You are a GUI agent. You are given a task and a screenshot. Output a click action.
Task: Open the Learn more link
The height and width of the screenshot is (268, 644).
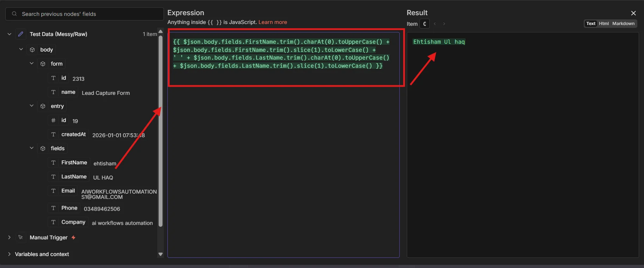coord(273,22)
